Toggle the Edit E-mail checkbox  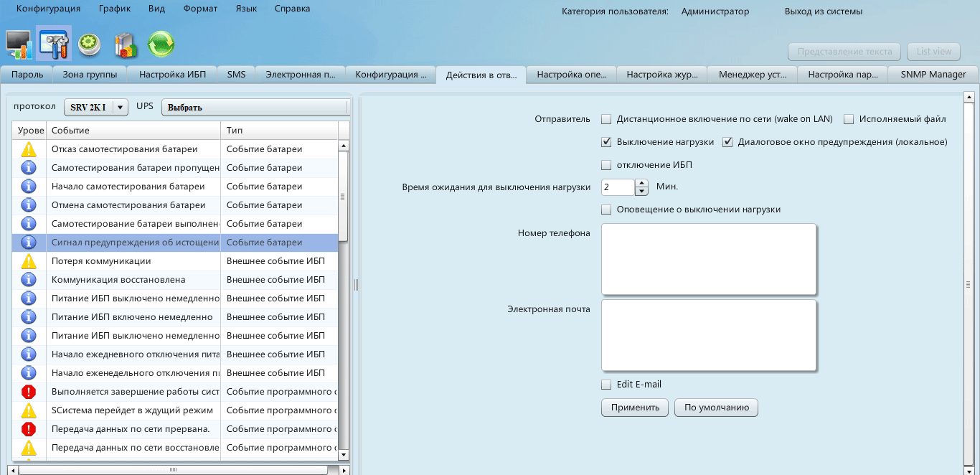coord(606,385)
